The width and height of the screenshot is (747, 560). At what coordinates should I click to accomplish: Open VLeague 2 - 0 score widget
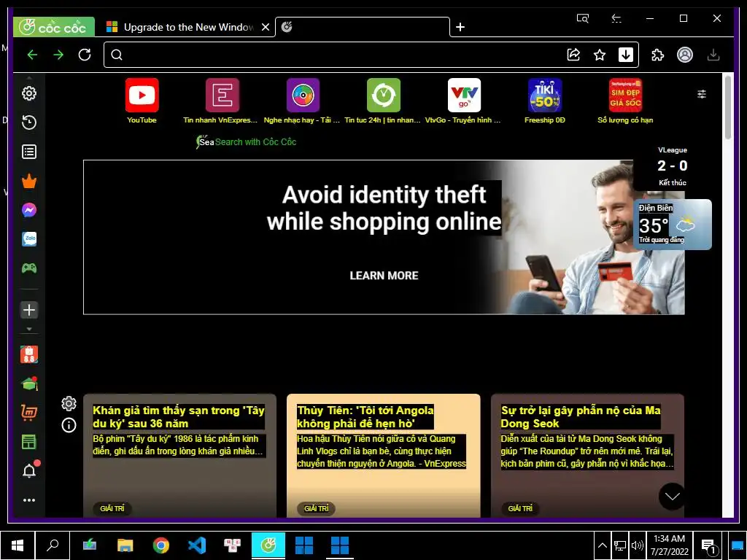click(672, 166)
